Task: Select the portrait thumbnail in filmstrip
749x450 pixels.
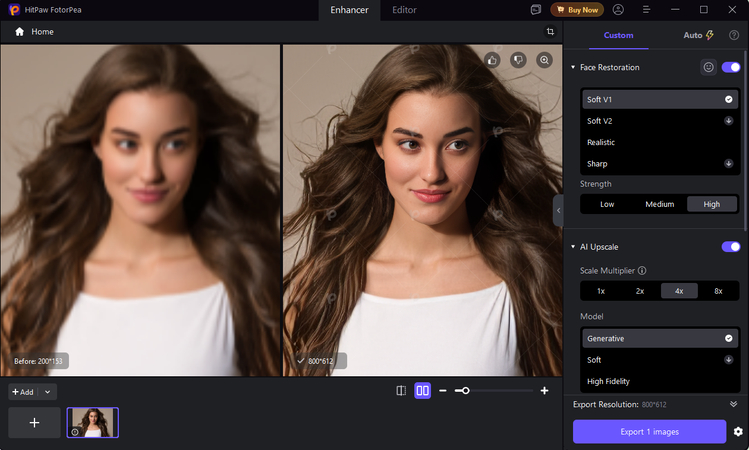Action: click(93, 423)
